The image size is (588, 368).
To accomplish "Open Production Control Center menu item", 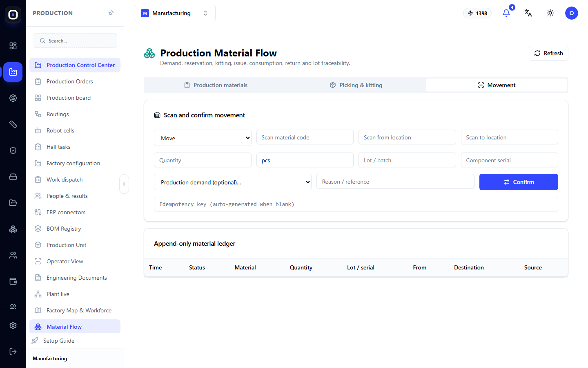I will [x=75, y=65].
